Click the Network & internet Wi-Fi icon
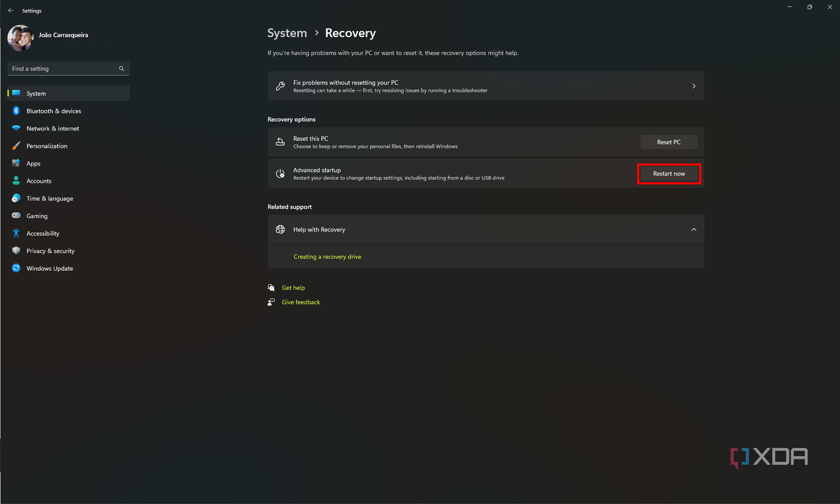840x504 pixels. tap(16, 128)
